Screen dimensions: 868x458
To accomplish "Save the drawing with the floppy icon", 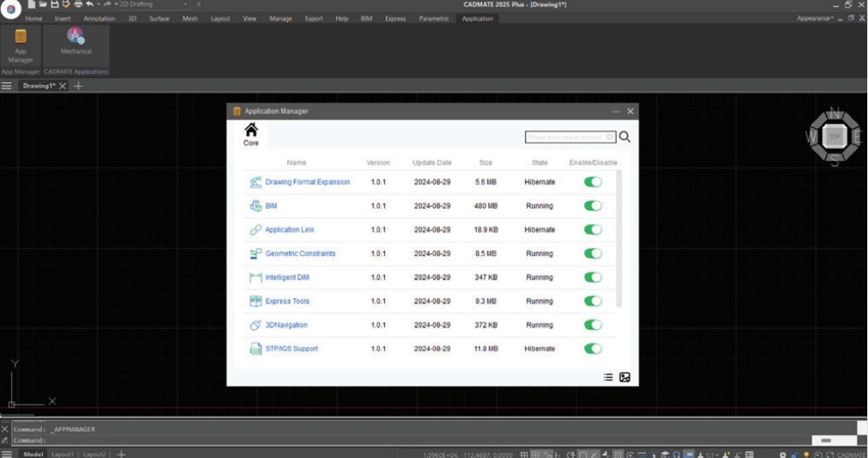I will (55, 4).
